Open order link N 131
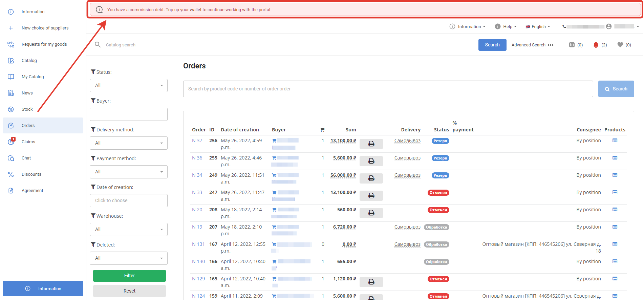This screenshot has width=644, height=300. click(x=198, y=244)
